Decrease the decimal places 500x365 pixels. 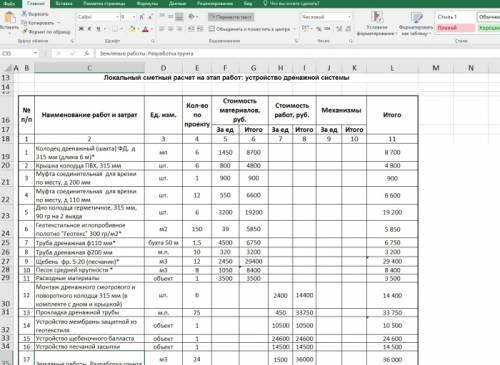(348, 29)
